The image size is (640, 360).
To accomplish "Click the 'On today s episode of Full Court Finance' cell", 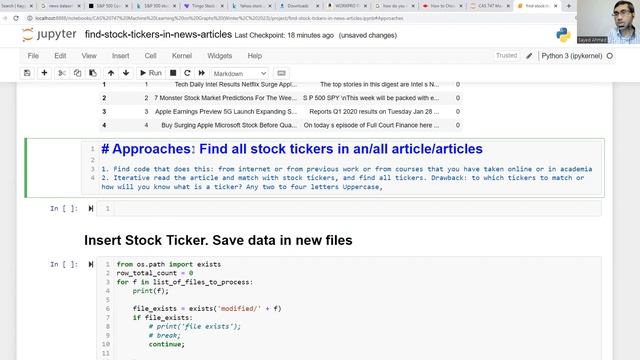I will (371, 125).
